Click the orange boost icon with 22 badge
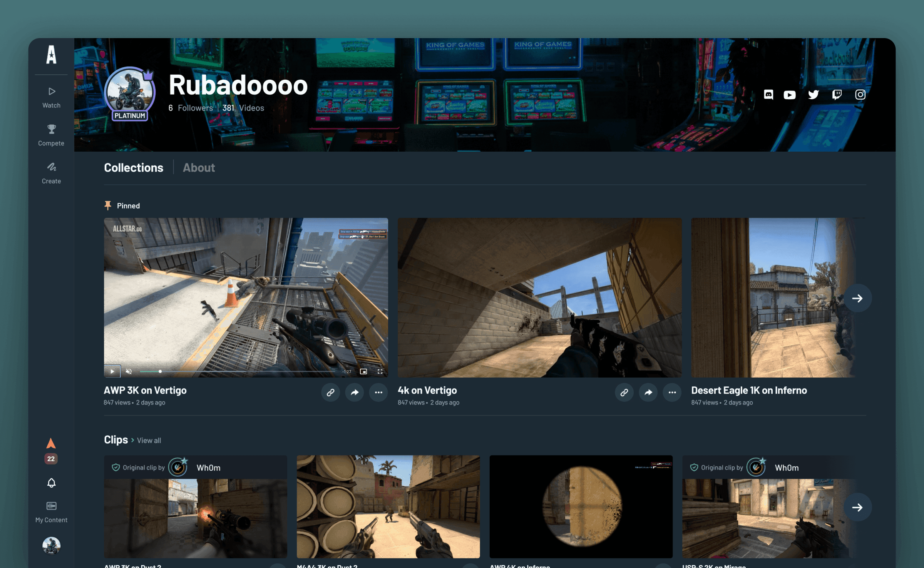The height and width of the screenshot is (568, 924). [51, 451]
